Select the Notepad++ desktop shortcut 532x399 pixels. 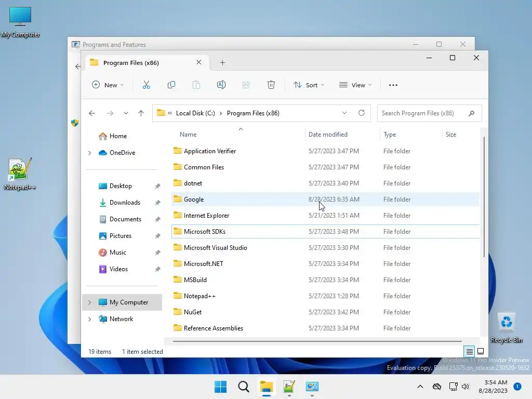pyautogui.click(x=20, y=174)
